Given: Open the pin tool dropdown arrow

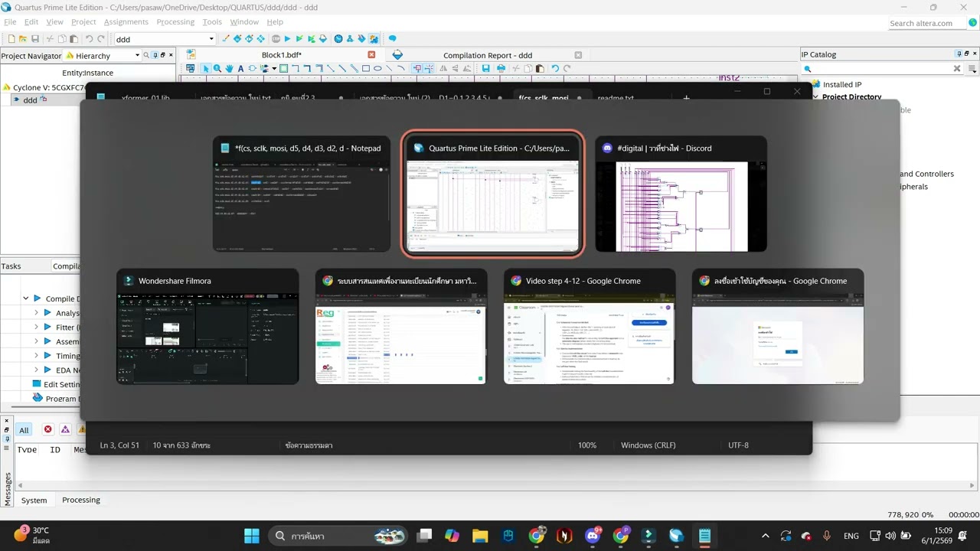Looking at the screenshot, I should click(274, 68).
